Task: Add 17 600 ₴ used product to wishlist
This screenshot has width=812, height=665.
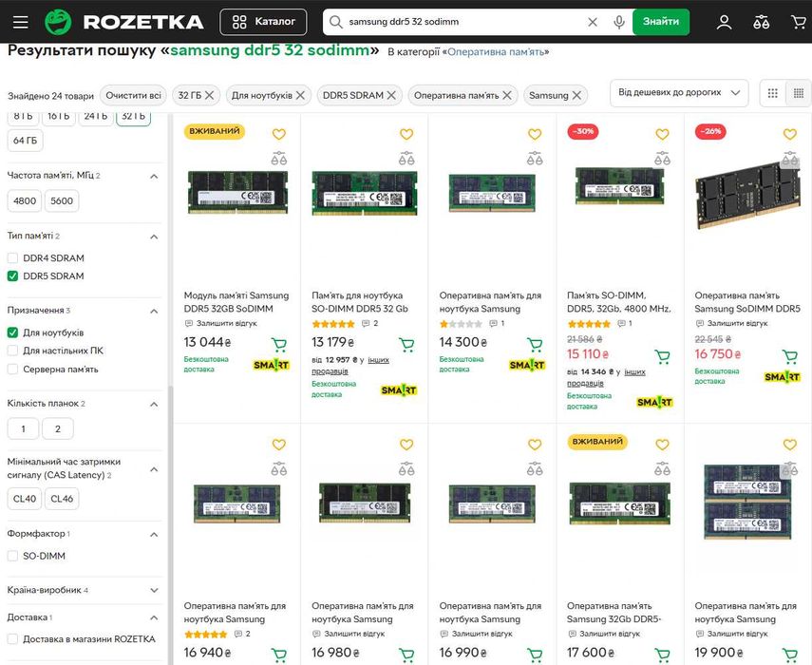Action: (662, 445)
